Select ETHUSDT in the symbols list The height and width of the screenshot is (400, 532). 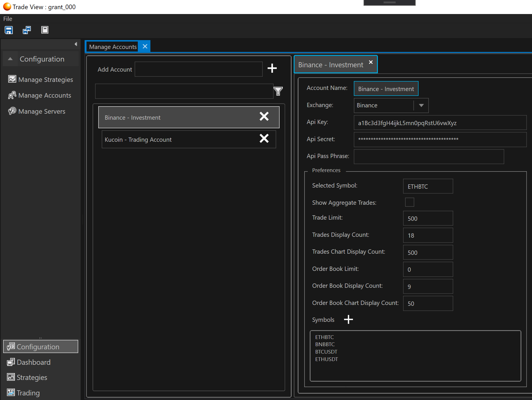pyautogui.click(x=327, y=359)
